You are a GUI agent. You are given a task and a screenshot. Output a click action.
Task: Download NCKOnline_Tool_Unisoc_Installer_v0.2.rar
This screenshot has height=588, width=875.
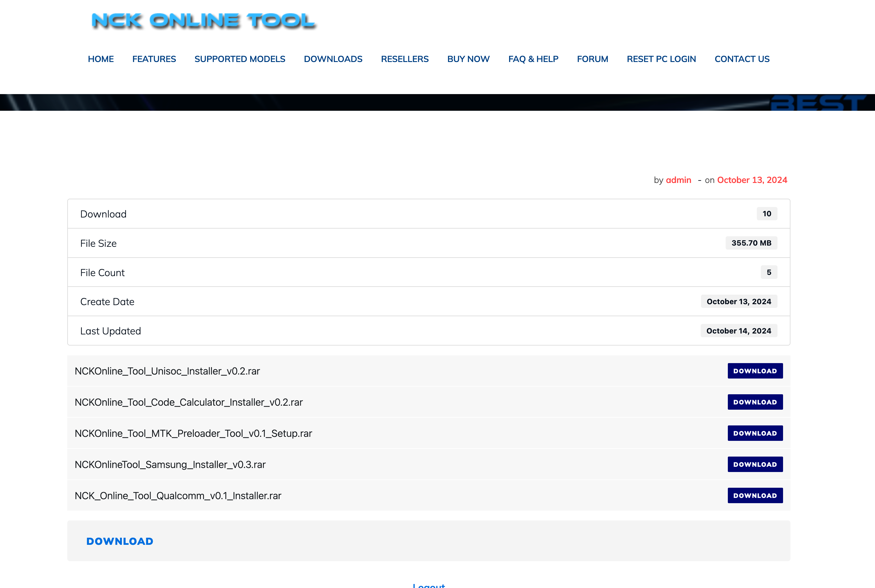point(755,371)
